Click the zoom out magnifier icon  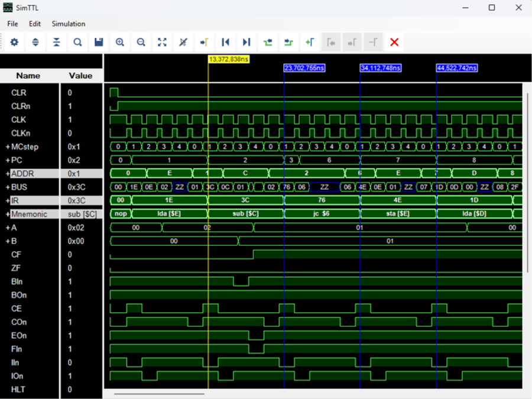click(141, 43)
